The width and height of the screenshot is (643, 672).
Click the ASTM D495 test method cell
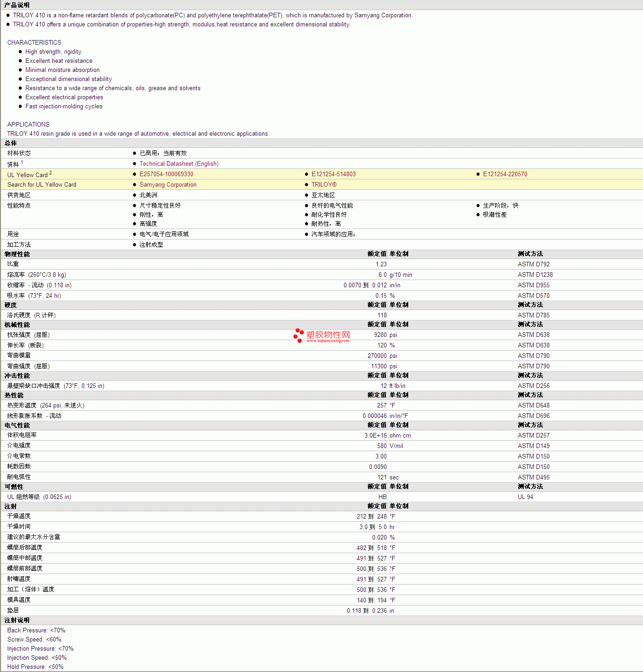(x=533, y=478)
